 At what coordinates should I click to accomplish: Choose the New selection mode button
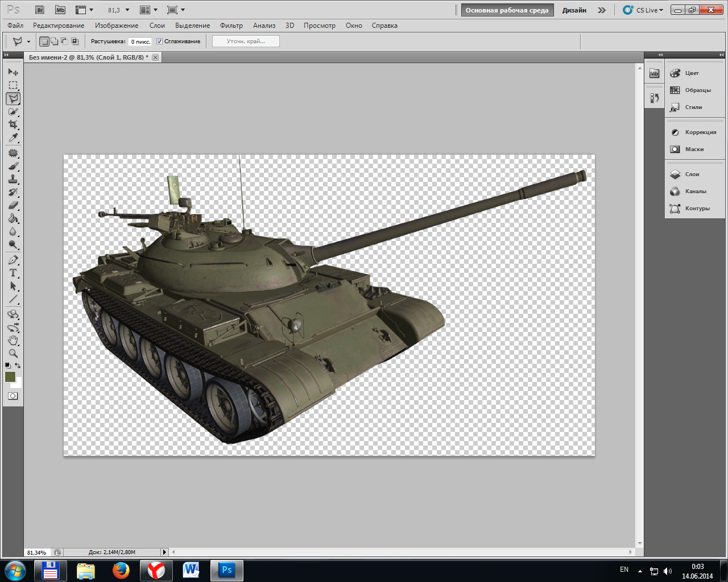coord(44,41)
